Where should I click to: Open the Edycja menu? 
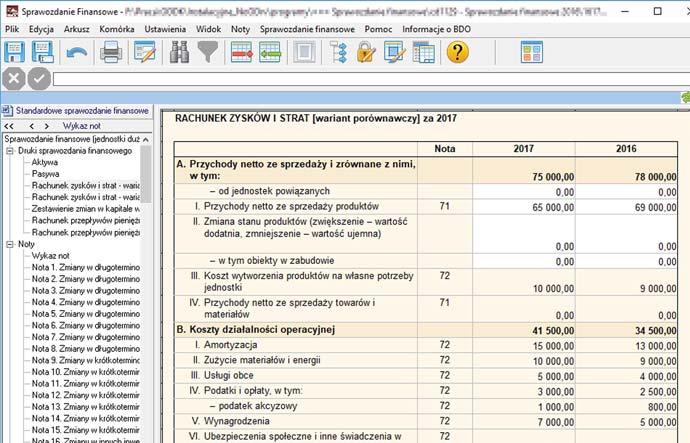(x=41, y=29)
